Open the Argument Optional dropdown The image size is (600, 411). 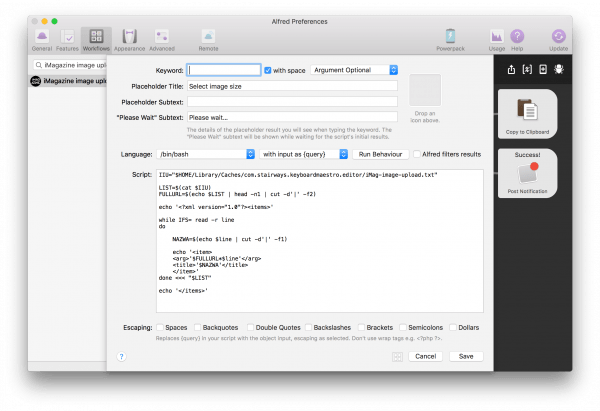click(354, 70)
